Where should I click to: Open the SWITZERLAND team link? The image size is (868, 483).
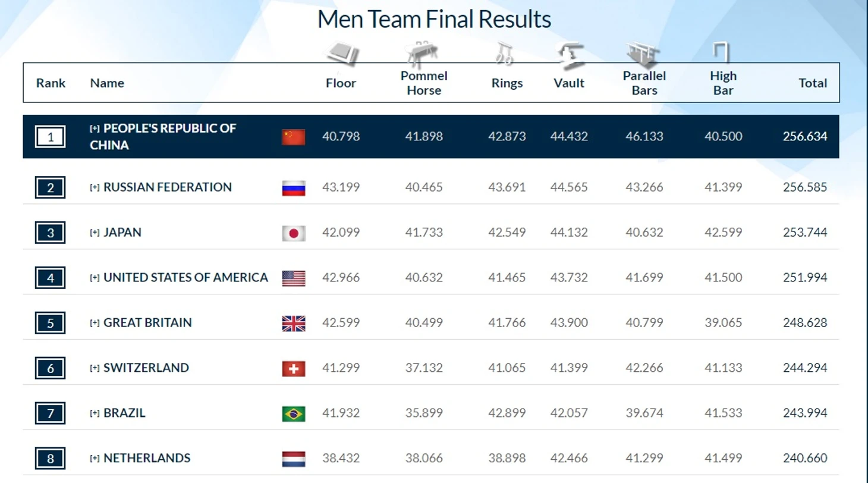[x=146, y=368]
